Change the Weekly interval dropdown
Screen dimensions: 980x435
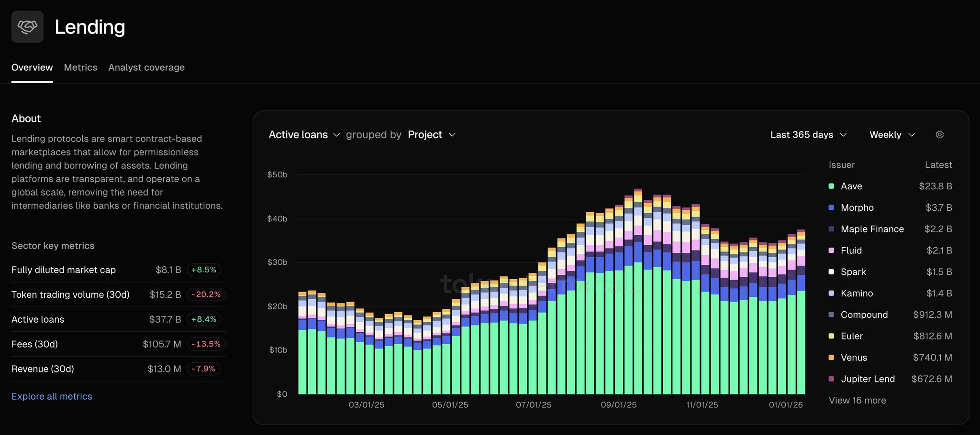tap(892, 135)
